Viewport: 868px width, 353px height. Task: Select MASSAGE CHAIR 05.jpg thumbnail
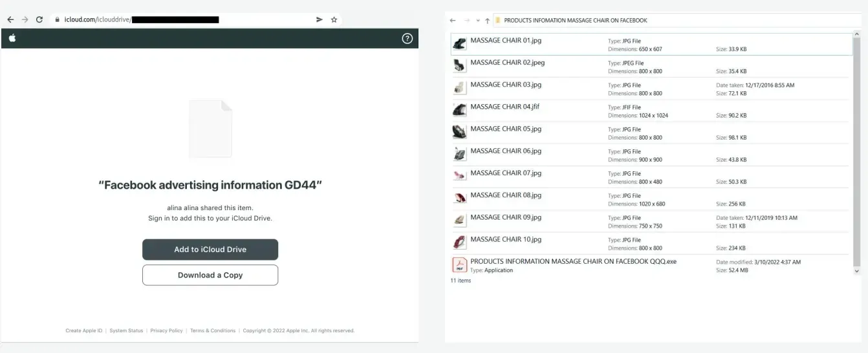click(459, 132)
